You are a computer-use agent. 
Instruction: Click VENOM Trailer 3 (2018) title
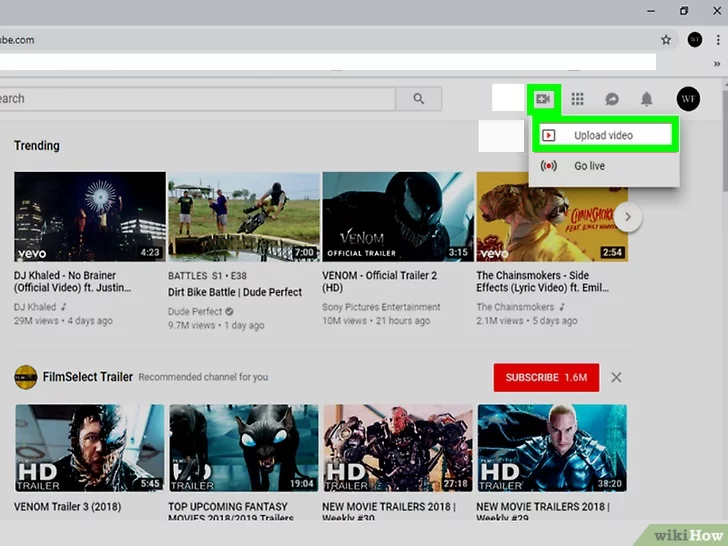pos(67,507)
